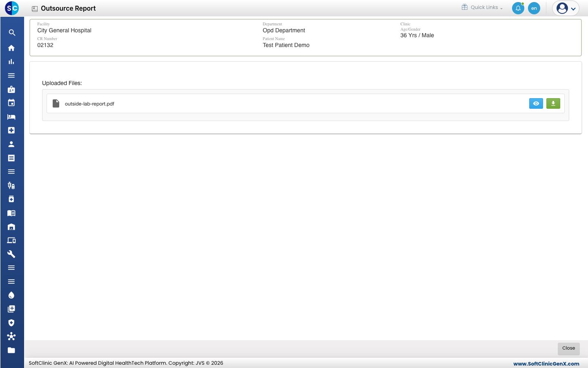Viewport: 588px width, 368px height.
Task: Open the library-add plus icon
Action: tap(11, 309)
